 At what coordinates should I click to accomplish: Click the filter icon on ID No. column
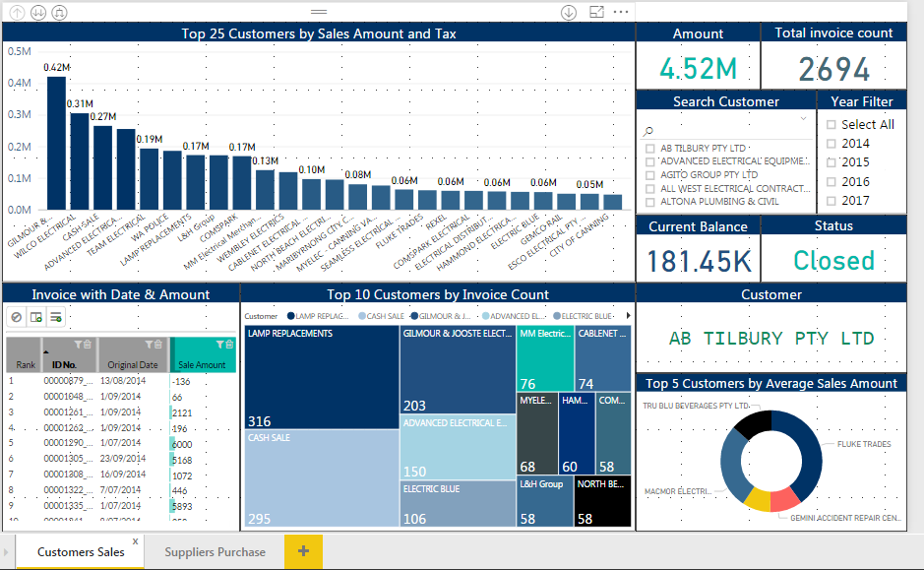78,345
